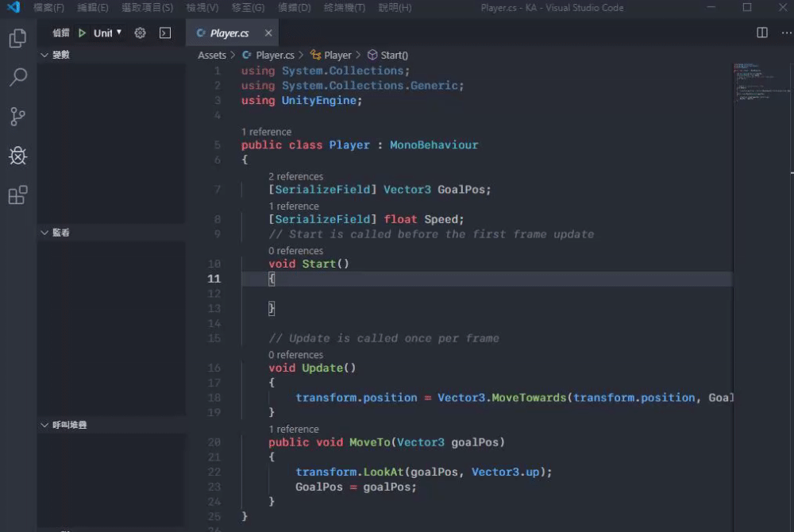Screen dimensions: 794x532
Task: Click the MoveTo method name on line 20
Action: [x=370, y=442]
